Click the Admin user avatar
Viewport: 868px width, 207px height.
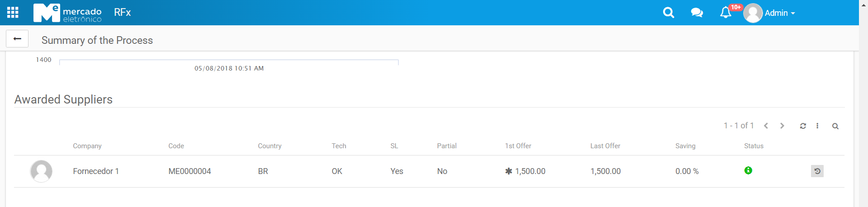click(x=753, y=13)
